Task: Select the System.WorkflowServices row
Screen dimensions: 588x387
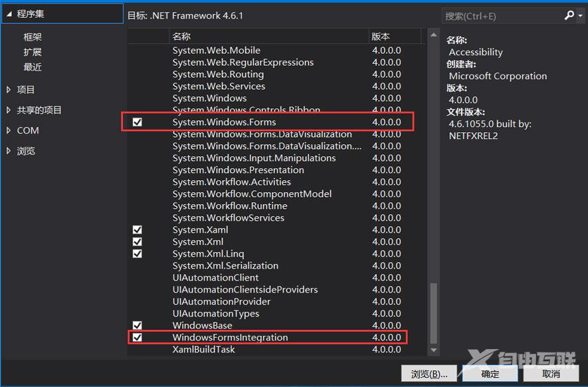Action: click(277, 218)
